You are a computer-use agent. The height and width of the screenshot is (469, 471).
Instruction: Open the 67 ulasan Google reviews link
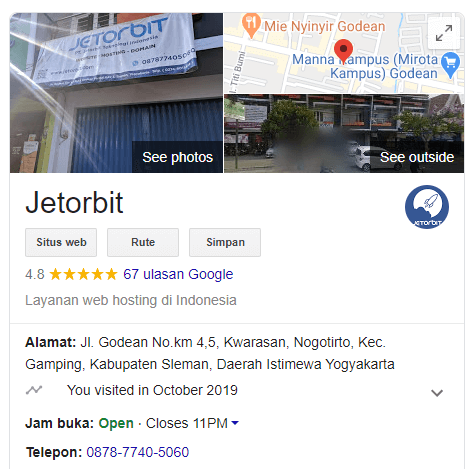178,274
